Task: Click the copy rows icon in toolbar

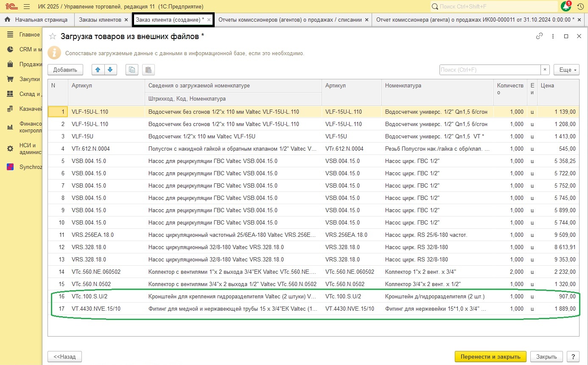Action: (132, 70)
